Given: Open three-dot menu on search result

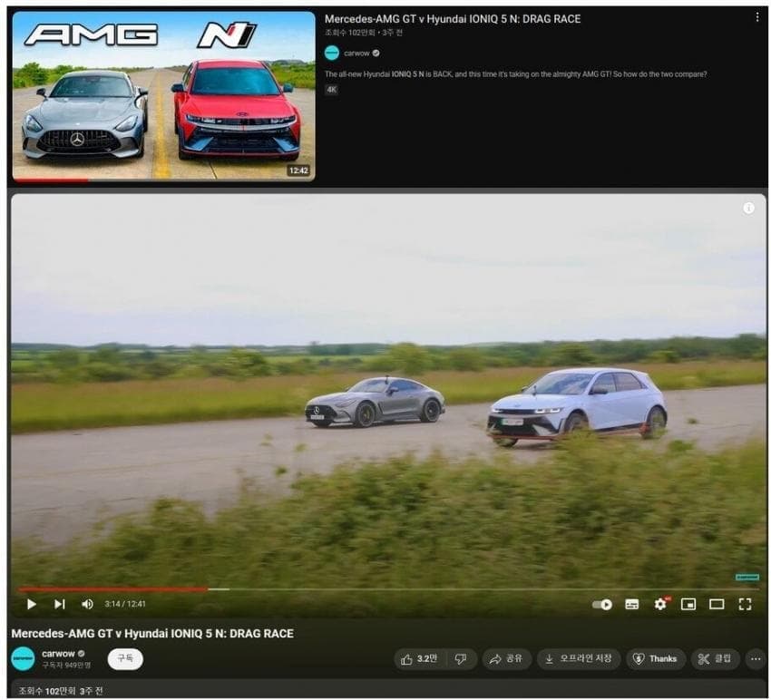Looking at the screenshot, I should point(757,17).
